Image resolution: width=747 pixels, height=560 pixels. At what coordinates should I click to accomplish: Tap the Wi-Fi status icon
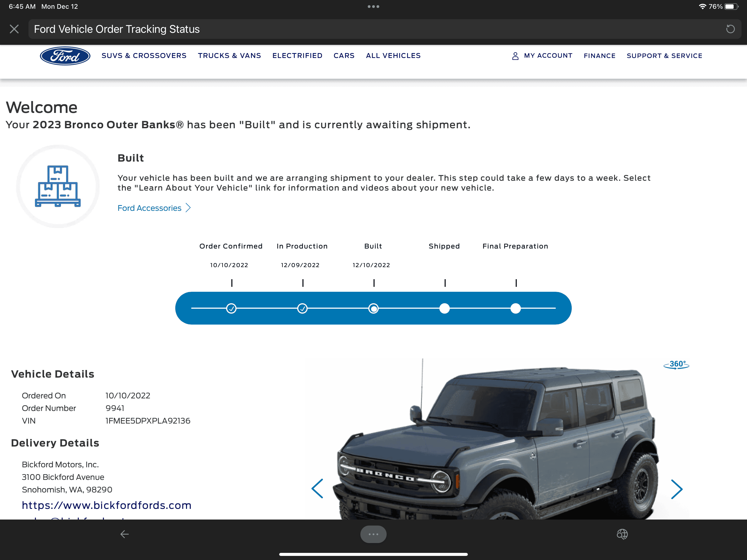coord(702,6)
